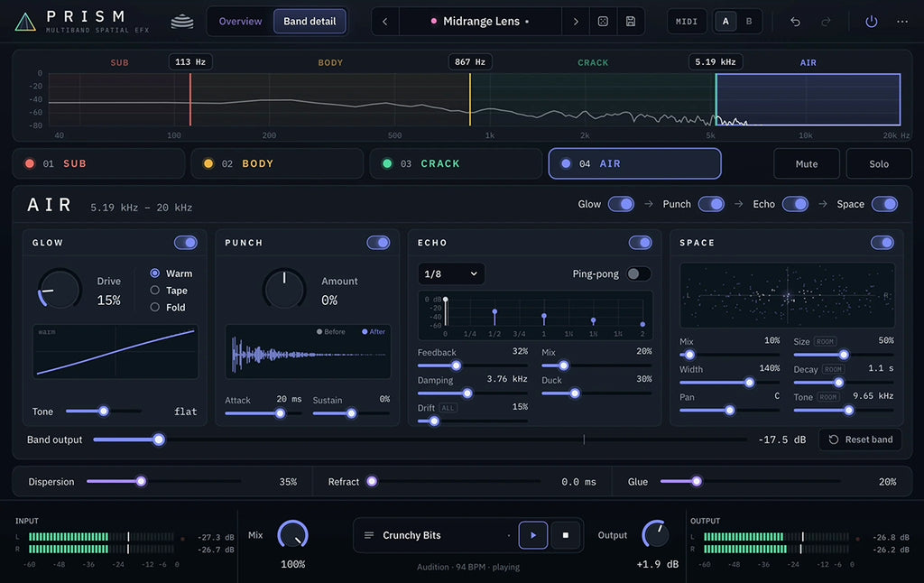The width and height of the screenshot is (924, 583).
Task: Select the 01 SUB band tab
Action: (99, 163)
